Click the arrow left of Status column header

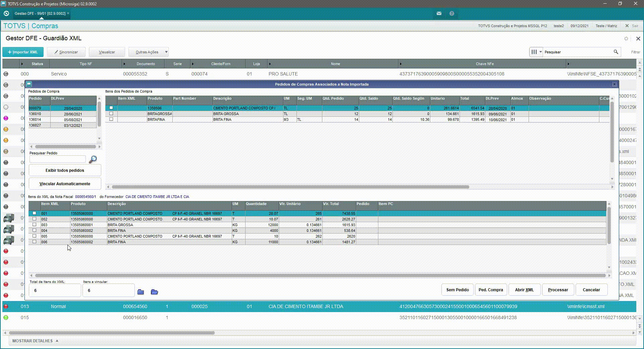click(x=22, y=64)
